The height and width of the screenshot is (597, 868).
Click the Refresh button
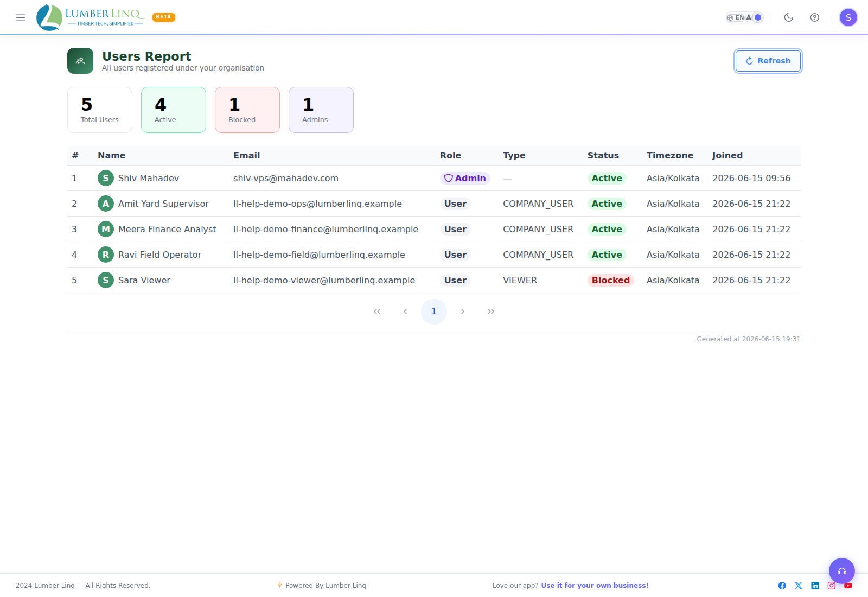(x=768, y=61)
